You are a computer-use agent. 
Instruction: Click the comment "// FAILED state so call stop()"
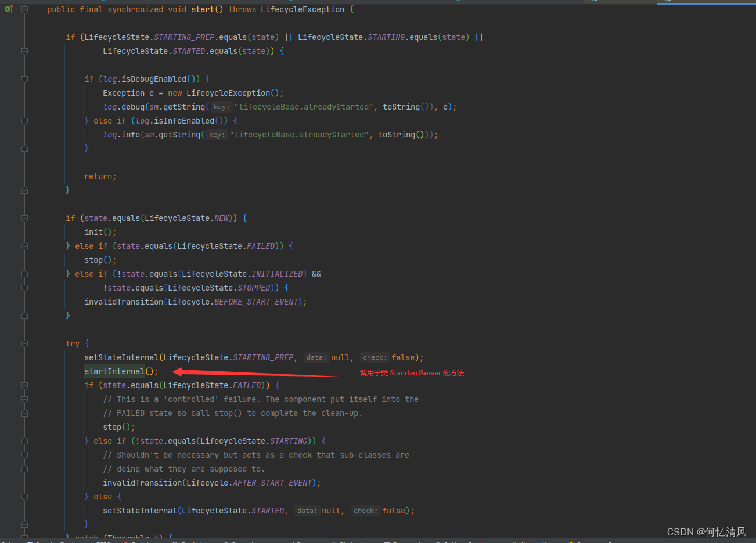pos(172,413)
